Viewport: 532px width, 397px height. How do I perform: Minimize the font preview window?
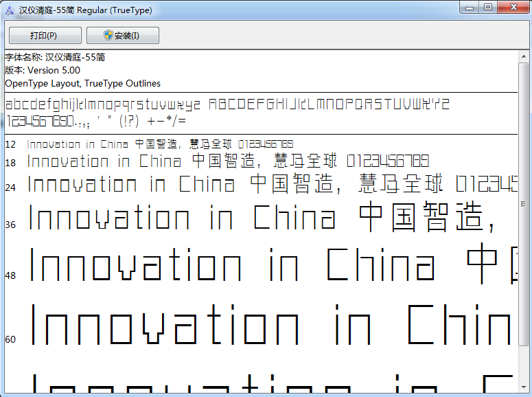point(470,8)
